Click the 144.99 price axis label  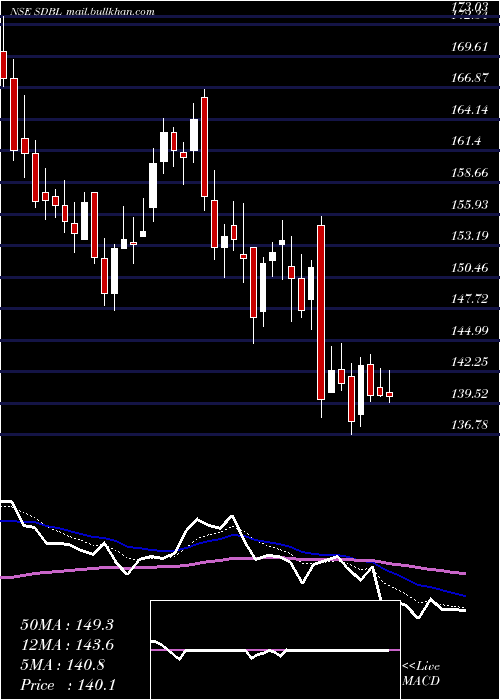469,331
